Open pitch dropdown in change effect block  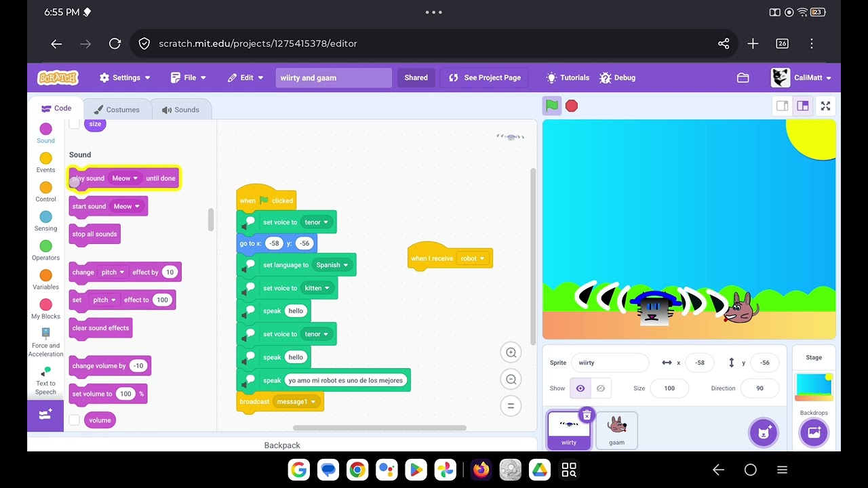tap(113, 272)
